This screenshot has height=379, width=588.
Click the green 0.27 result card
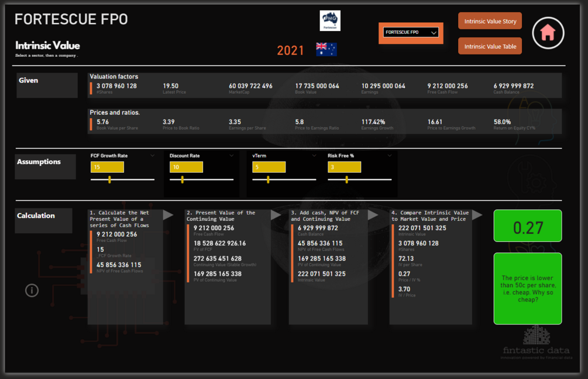point(528,226)
